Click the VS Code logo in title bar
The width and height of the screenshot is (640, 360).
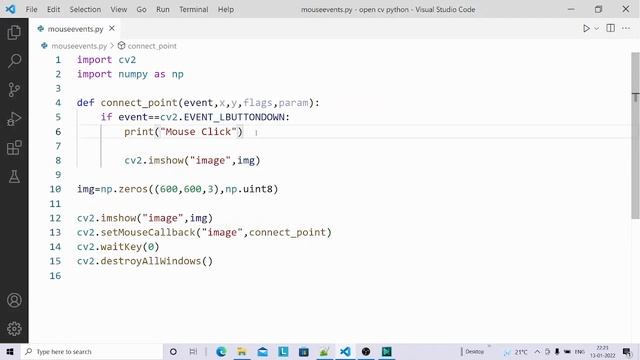click(x=11, y=9)
